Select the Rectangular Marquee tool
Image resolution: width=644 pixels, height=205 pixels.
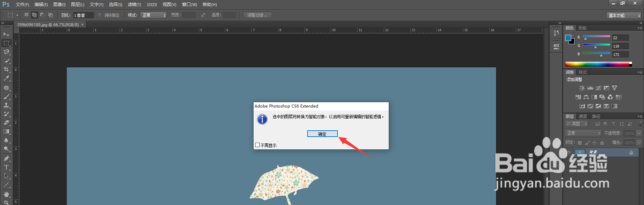6,43
